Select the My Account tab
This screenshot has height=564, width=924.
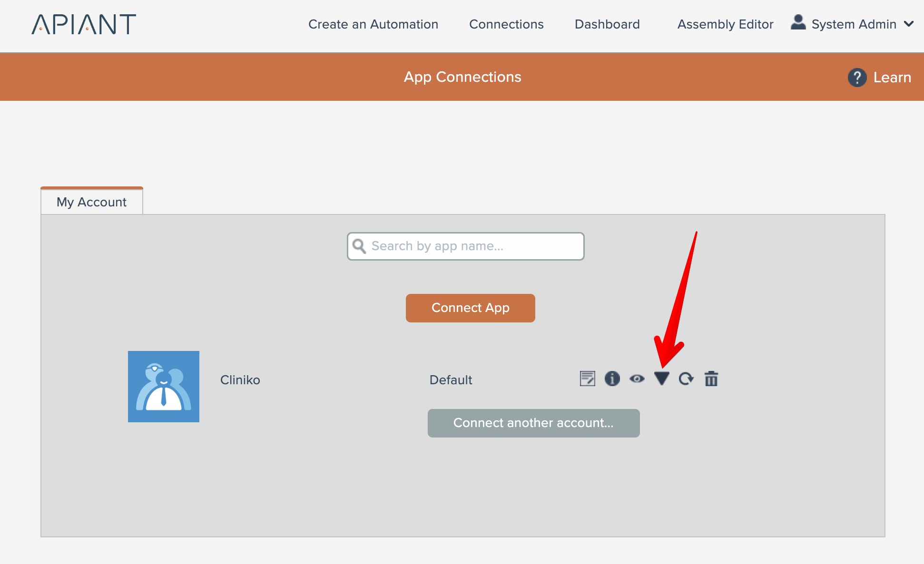click(92, 202)
